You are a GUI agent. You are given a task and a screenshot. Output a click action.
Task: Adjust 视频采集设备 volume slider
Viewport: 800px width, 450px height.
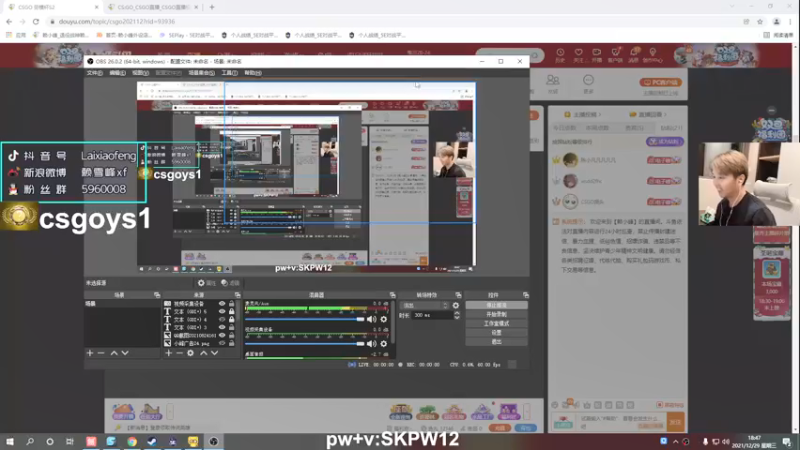[x=305, y=344]
